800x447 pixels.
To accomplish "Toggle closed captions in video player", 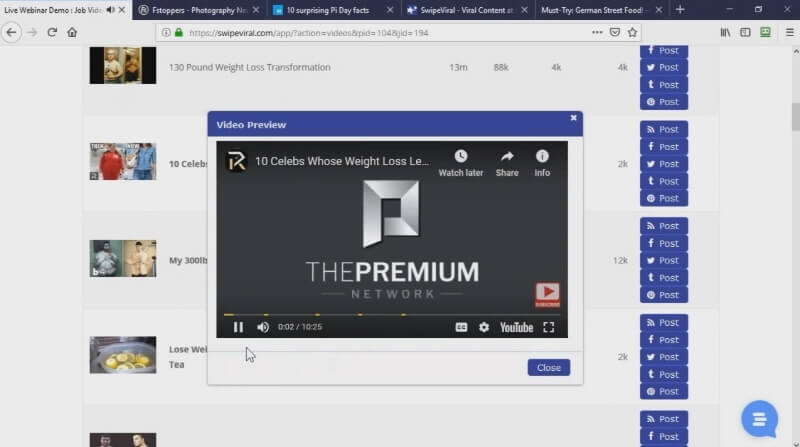I will click(x=461, y=327).
